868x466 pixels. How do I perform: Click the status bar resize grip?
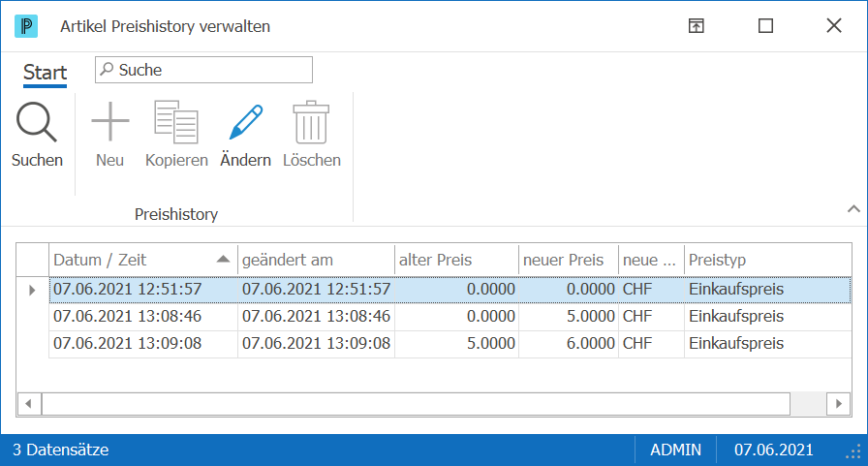point(853,452)
